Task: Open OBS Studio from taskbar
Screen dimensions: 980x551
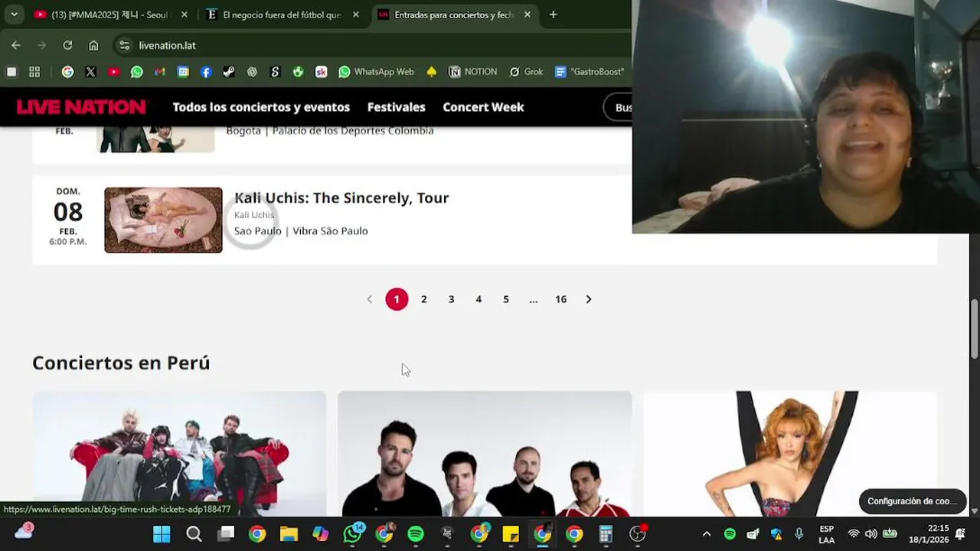Action: point(638,534)
